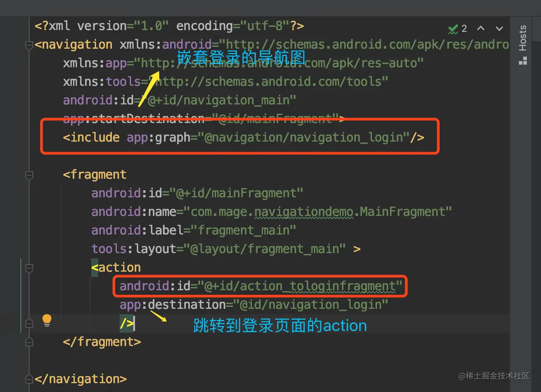Click the </fragment> closing tag text
The width and height of the screenshot is (541, 392).
(x=102, y=342)
